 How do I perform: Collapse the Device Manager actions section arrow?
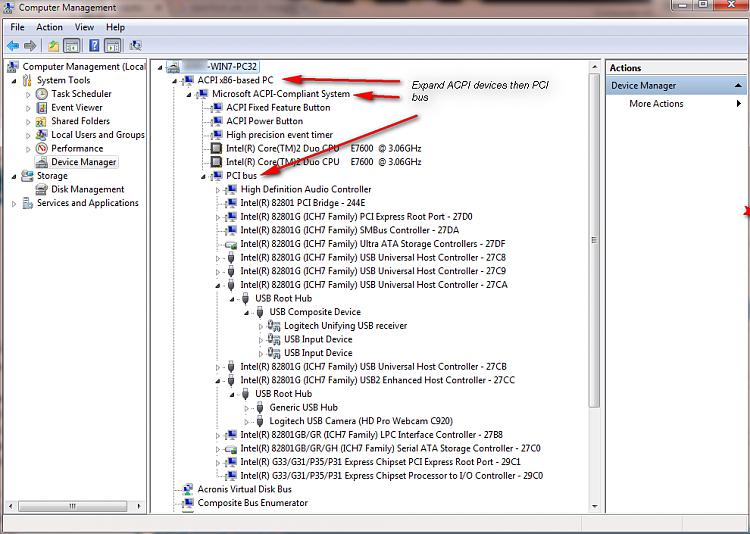pos(738,86)
